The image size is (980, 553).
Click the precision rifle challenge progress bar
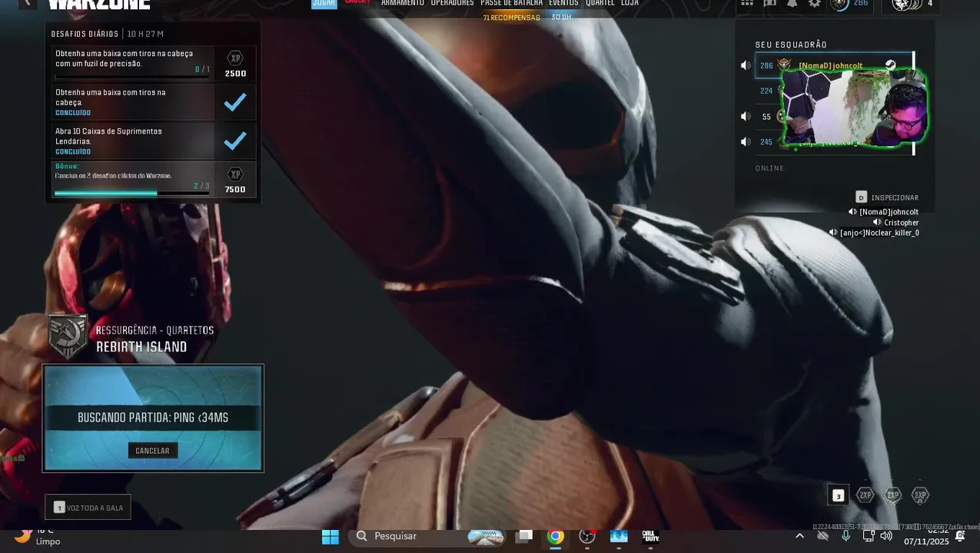pyautogui.click(x=132, y=77)
